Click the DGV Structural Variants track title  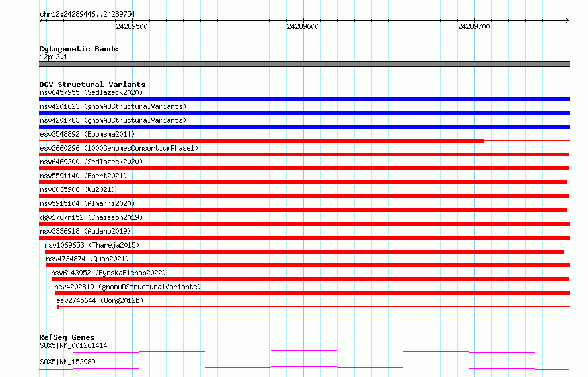point(92,85)
